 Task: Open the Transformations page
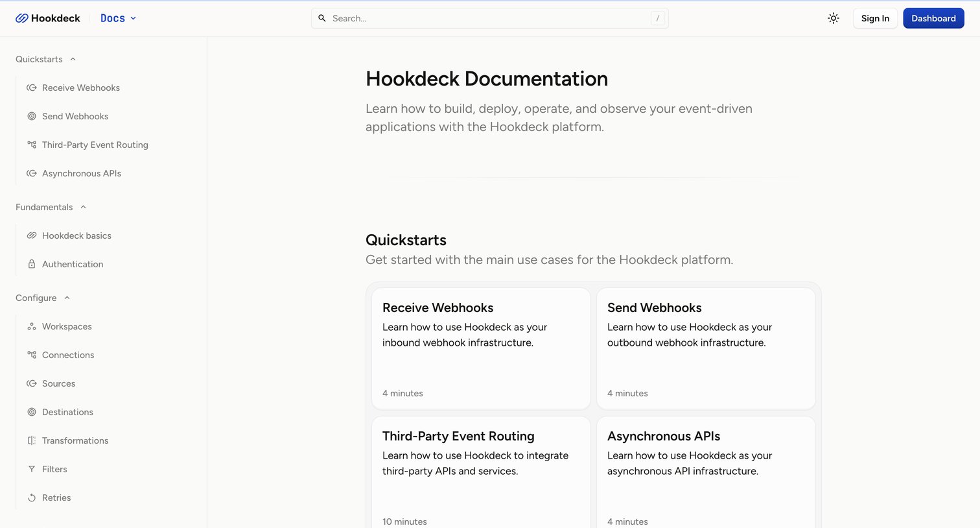pyautogui.click(x=75, y=440)
